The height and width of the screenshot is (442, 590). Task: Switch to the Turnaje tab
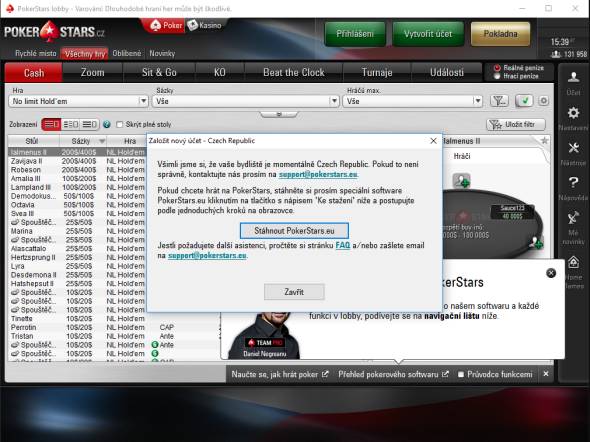click(x=377, y=73)
